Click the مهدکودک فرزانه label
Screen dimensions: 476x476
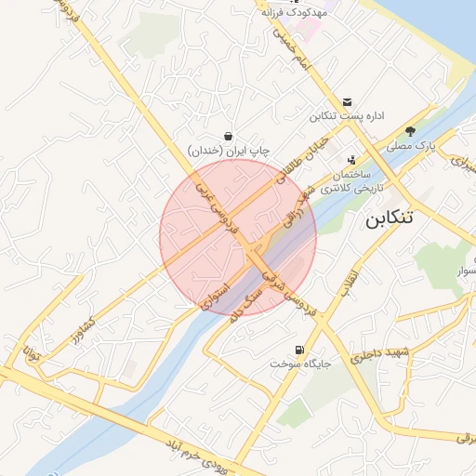295,13
